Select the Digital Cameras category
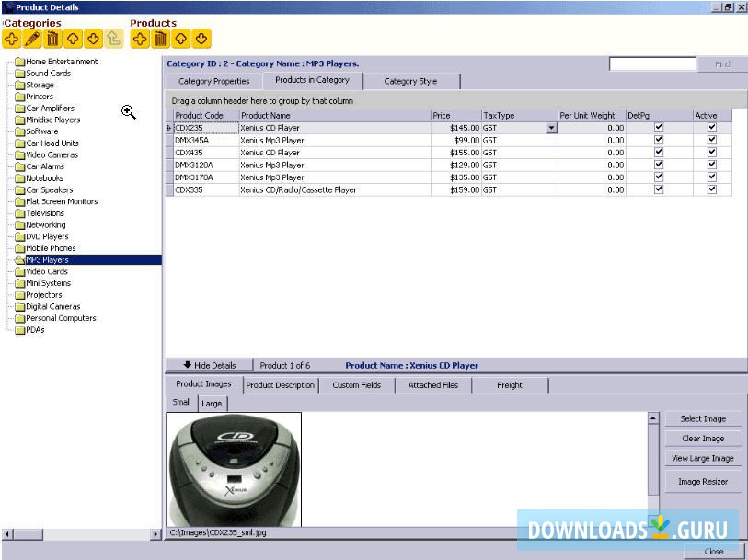748x560 pixels. [x=52, y=306]
